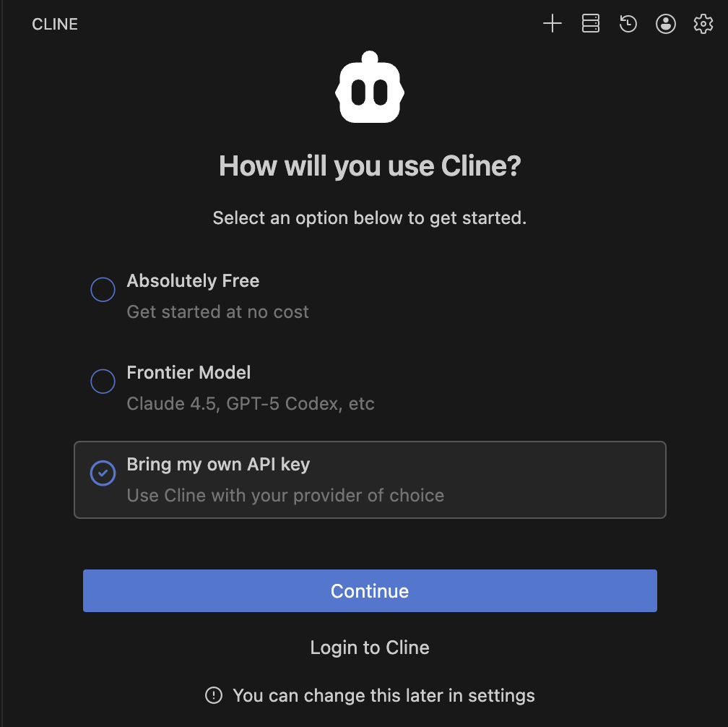Click the Continue button
728x727 pixels.
pos(370,591)
